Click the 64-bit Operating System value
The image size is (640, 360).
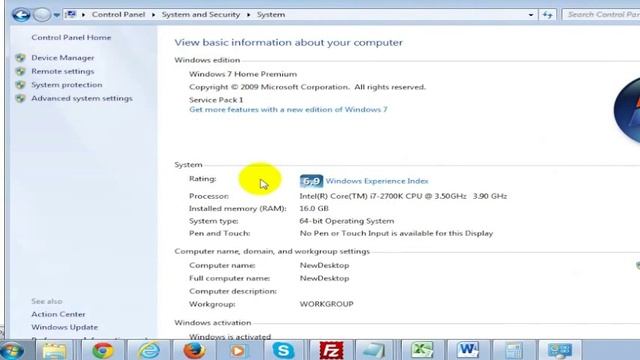[347, 221]
